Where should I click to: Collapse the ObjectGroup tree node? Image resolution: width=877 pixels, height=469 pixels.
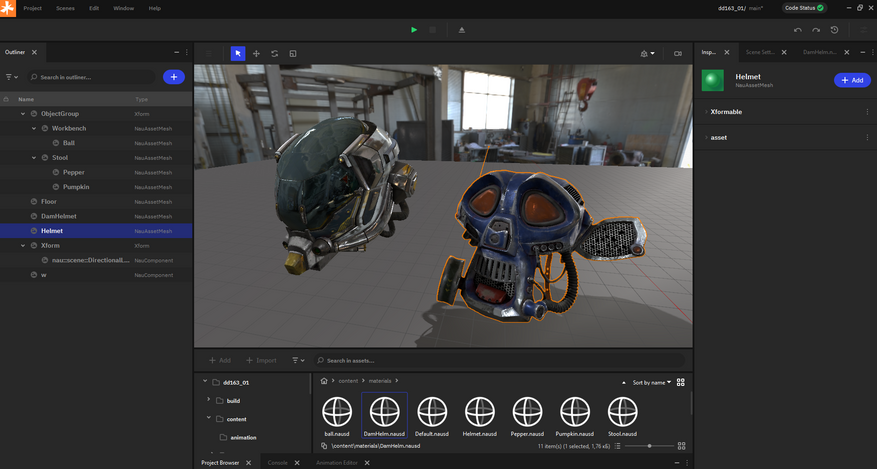(x=23, y=114)
